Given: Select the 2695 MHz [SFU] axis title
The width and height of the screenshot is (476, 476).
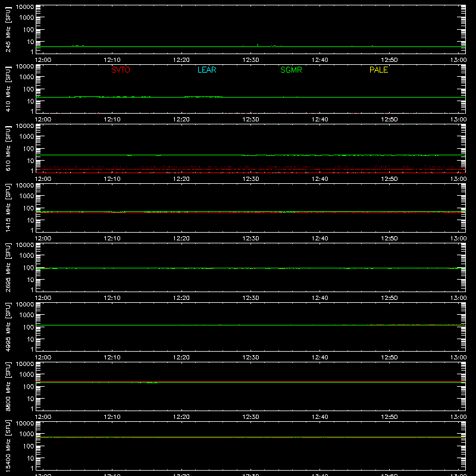Looking at the screenshot, I should (8, 267).
